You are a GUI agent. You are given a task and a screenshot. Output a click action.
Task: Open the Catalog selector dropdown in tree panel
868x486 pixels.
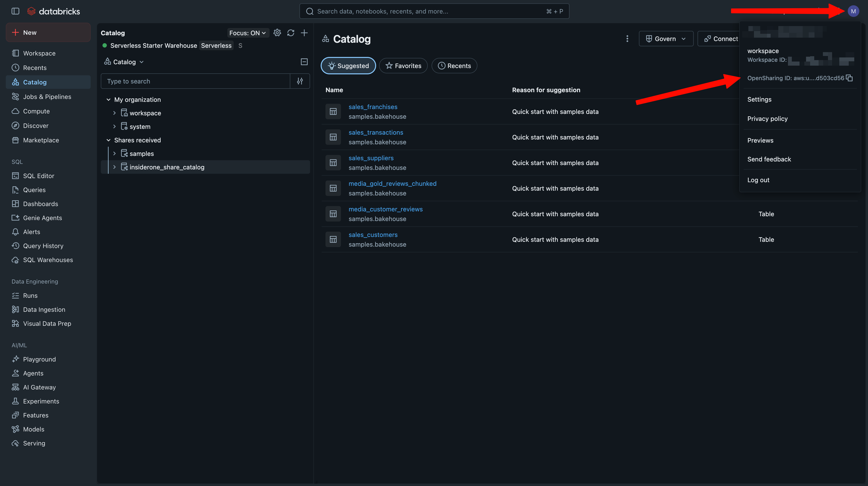click(x=124, y=62)
